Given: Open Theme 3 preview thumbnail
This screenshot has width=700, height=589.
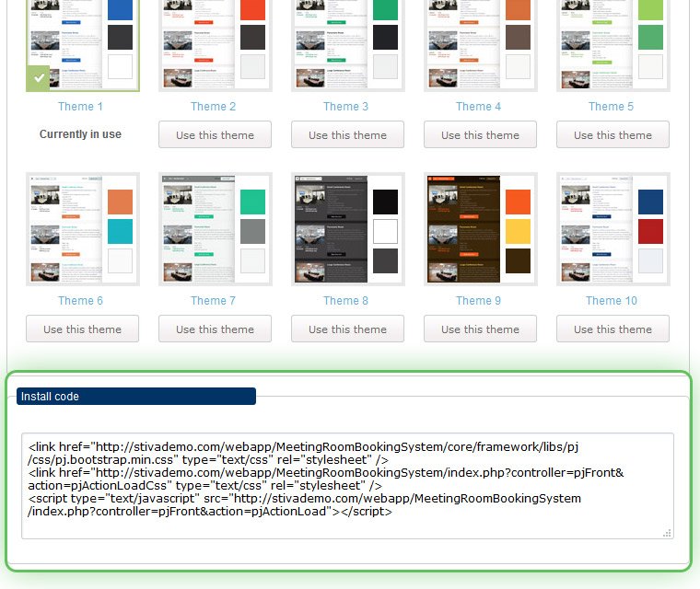Looking at the screenshot, I should [348, 45].
